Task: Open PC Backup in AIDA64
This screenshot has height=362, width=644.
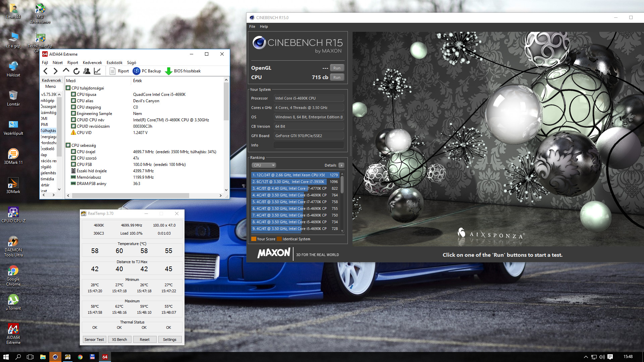Action: pyautogui.click(x=147, y=71)
